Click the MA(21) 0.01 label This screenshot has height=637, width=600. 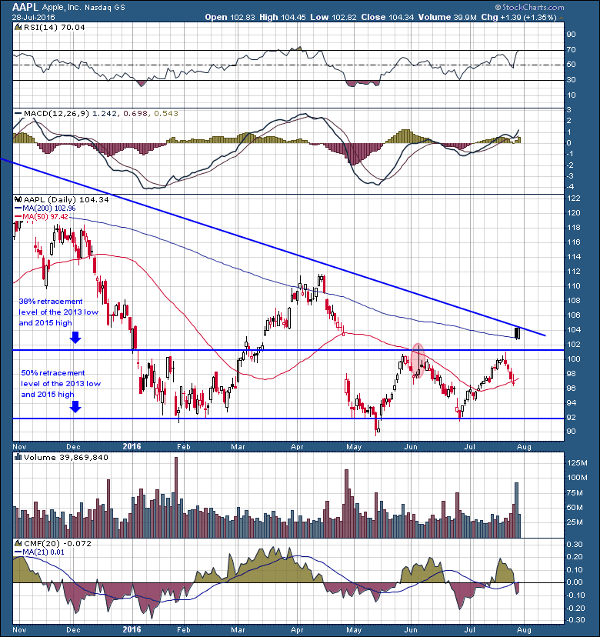pos(43,552)
